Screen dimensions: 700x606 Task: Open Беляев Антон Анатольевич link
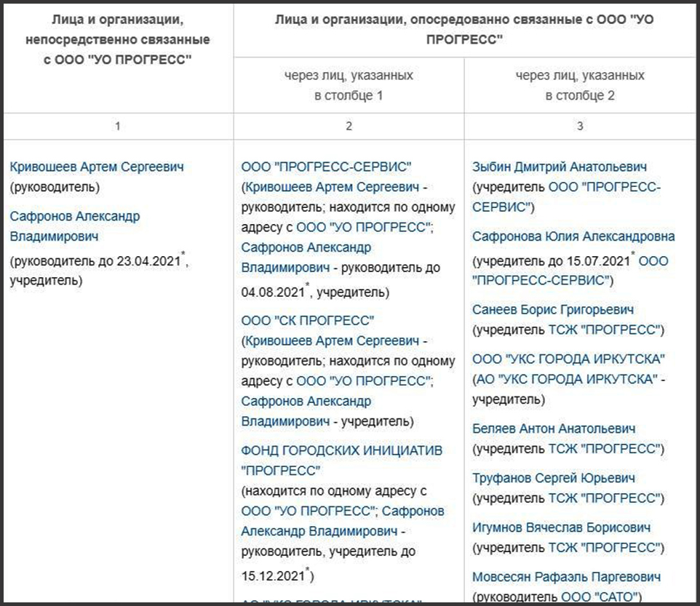coord(554,428)
